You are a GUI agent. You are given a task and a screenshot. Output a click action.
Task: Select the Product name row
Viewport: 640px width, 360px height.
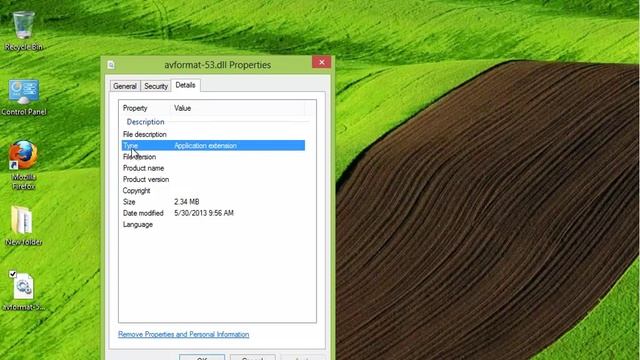tap(213, 168)
